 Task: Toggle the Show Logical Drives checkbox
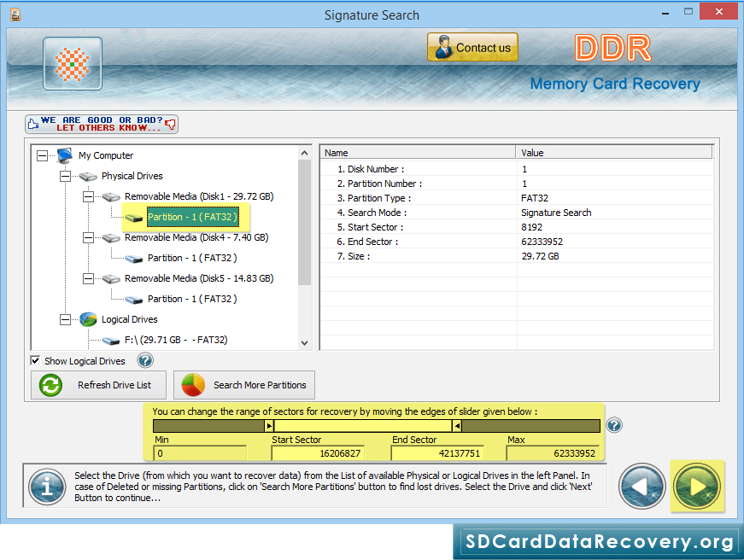[35, 360]
